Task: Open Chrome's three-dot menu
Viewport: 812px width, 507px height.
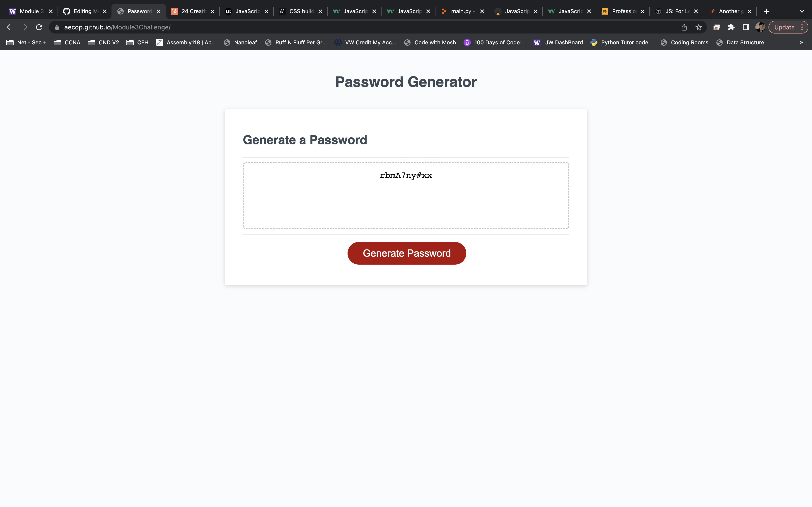Action: click(x=802, y=27)
